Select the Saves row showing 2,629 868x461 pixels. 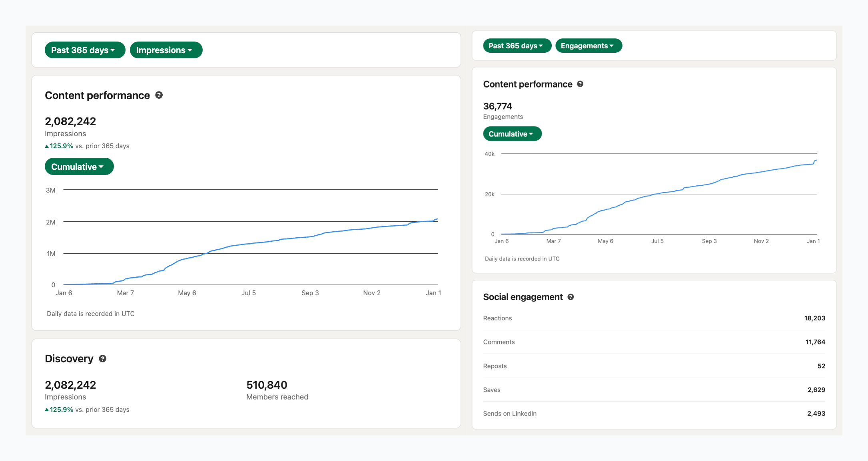[654, 390]
